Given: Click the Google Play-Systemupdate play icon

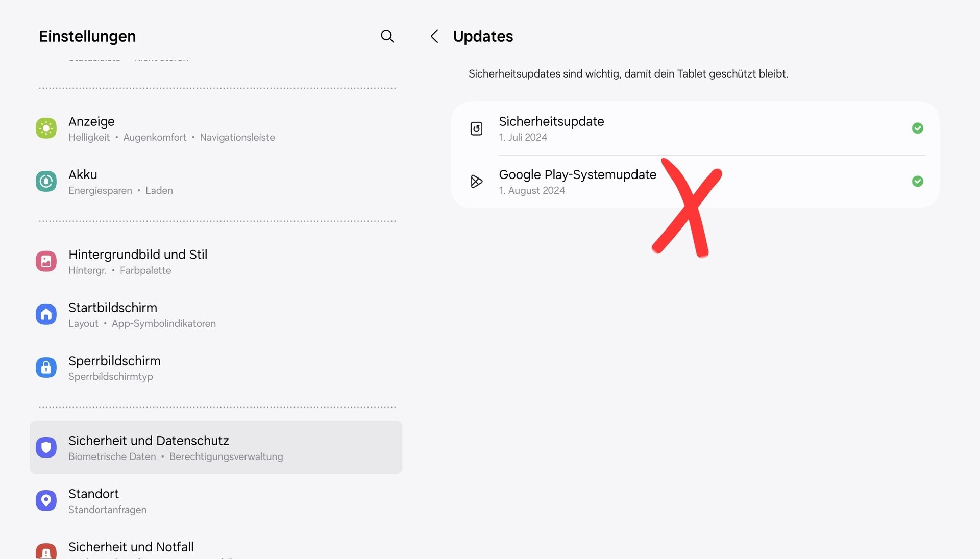Looking at the screenshot, I should (476, 182).
